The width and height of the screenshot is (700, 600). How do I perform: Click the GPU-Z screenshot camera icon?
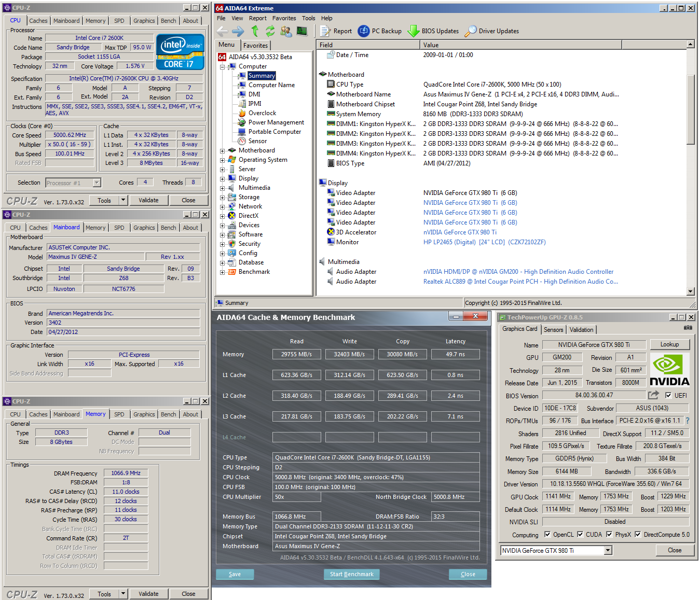[688, 328]
